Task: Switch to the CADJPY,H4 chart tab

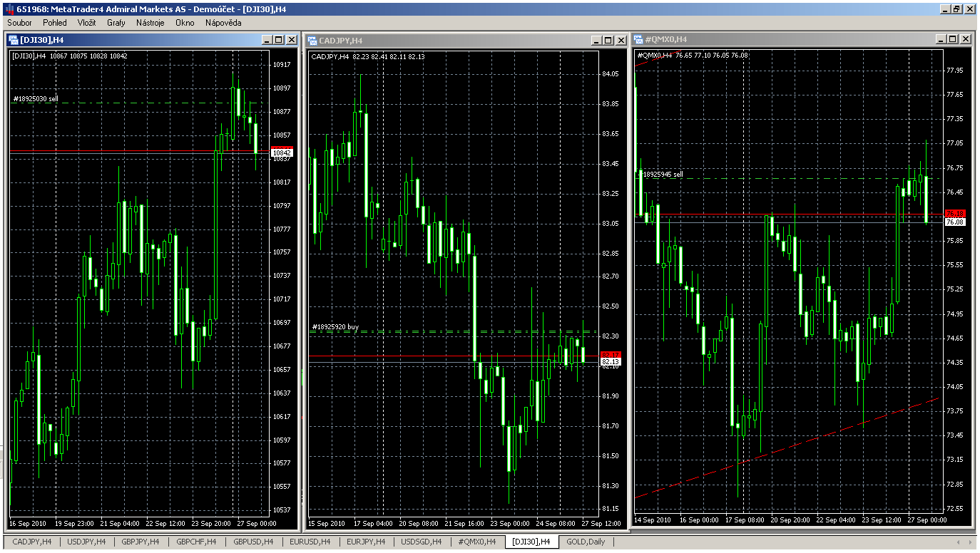Action: pos(31,542)
